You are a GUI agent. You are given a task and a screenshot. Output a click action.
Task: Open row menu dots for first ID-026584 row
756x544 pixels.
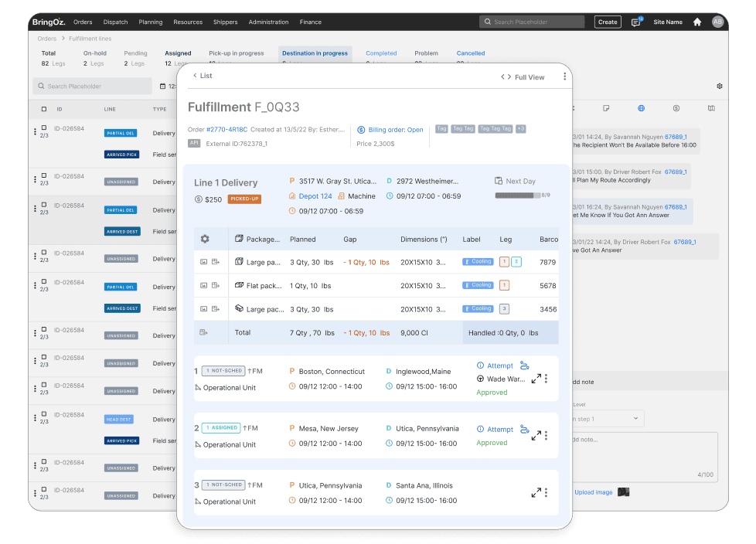pos(35,131)
